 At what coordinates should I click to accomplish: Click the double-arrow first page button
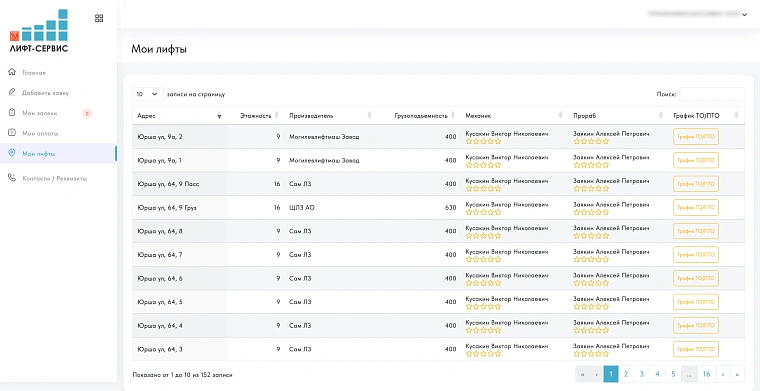(582, 374)
